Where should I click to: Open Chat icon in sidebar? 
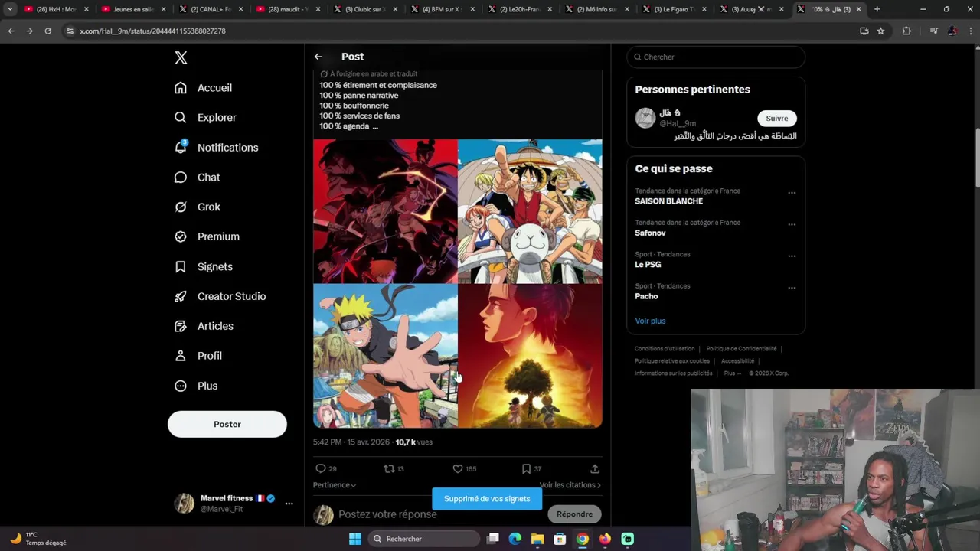point(181,178)
